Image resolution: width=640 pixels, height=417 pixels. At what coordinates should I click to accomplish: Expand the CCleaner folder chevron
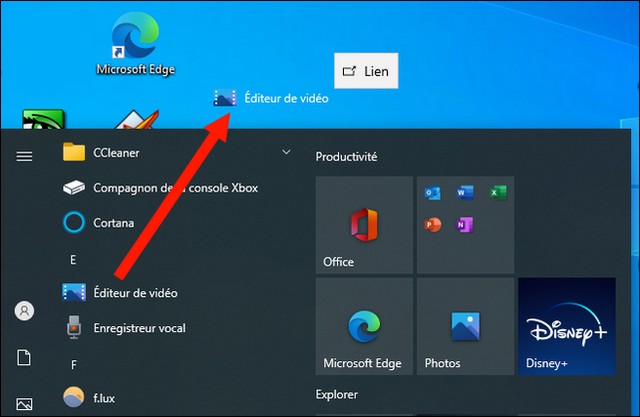point(286,152)
